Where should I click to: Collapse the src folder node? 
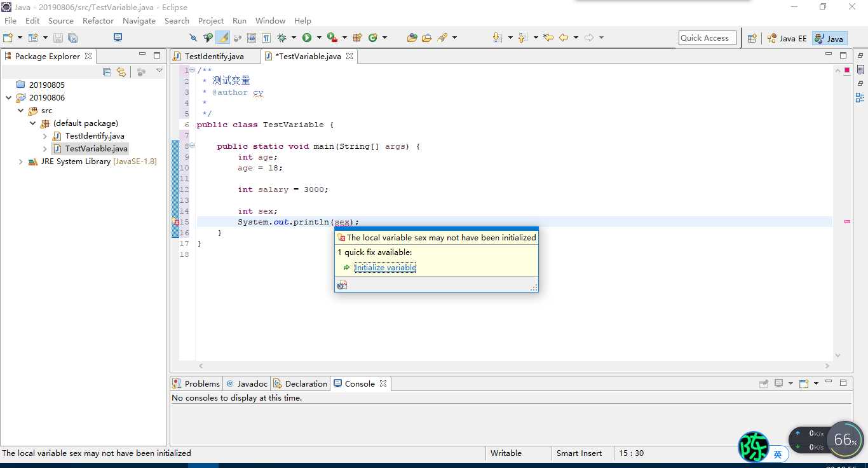[21, 111]
